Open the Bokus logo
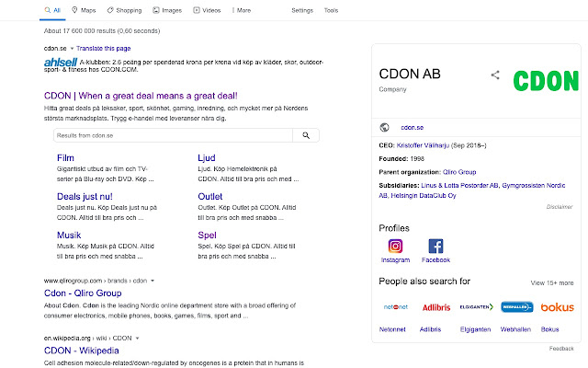588x368 pixels. [x=558, y=307]
